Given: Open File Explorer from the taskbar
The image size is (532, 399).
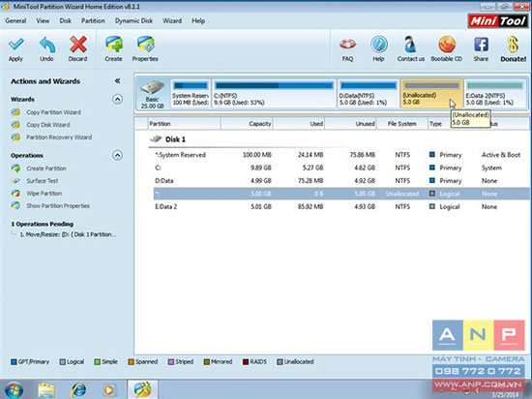Looking at the screenshot, I should (46, 390).
